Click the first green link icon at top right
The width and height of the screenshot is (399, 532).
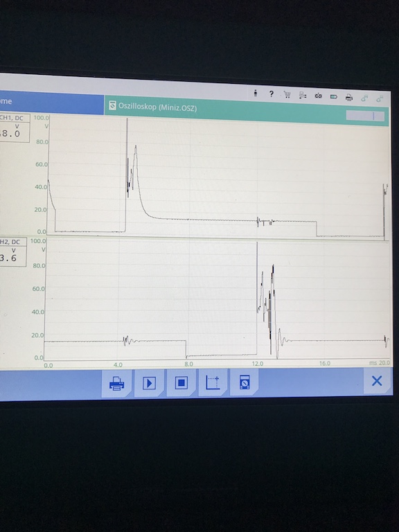pos(364,98)
